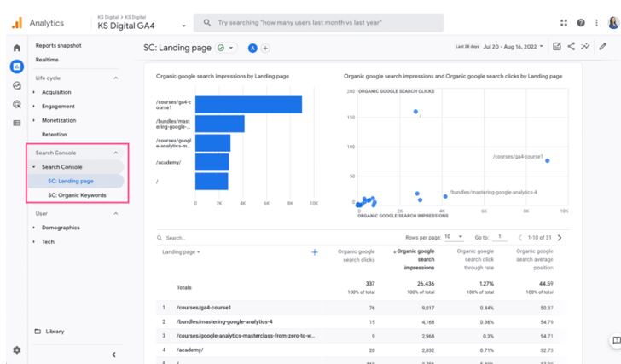Open the Retention report
This screenshot has height=364, width=621.
(x=55, y=135)
